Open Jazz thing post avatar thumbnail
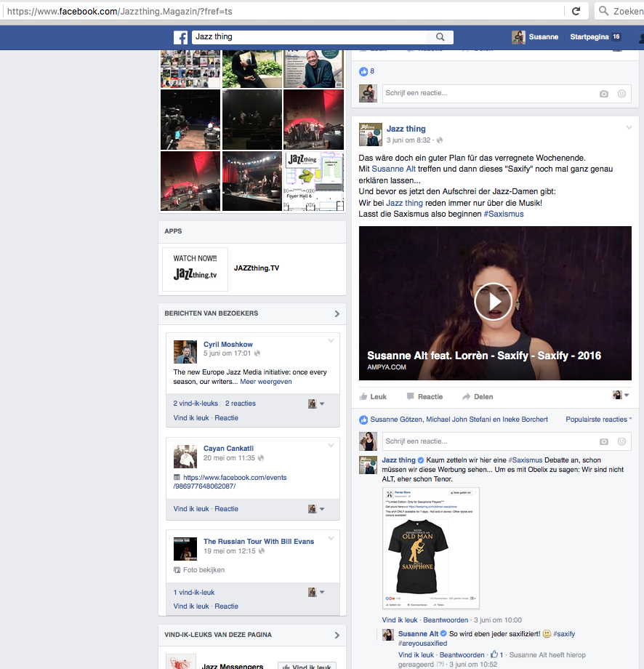 [370, 135]
